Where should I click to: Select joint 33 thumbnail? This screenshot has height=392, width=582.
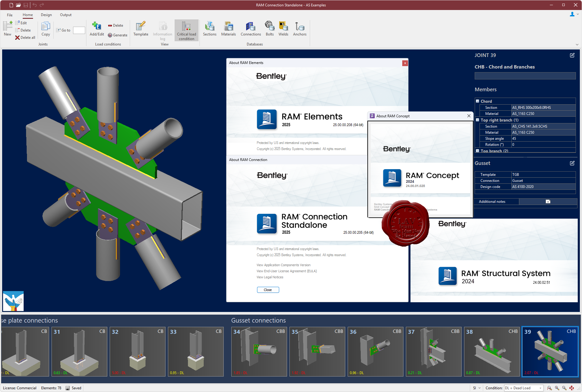[x=196, y=352]
